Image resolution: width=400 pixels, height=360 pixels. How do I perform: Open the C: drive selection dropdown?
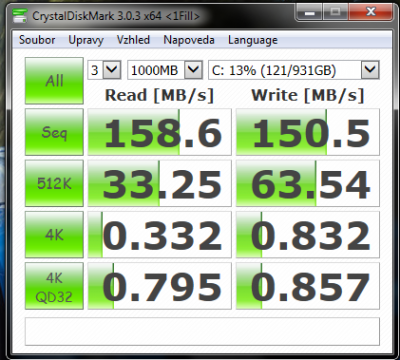click(294, 70)
